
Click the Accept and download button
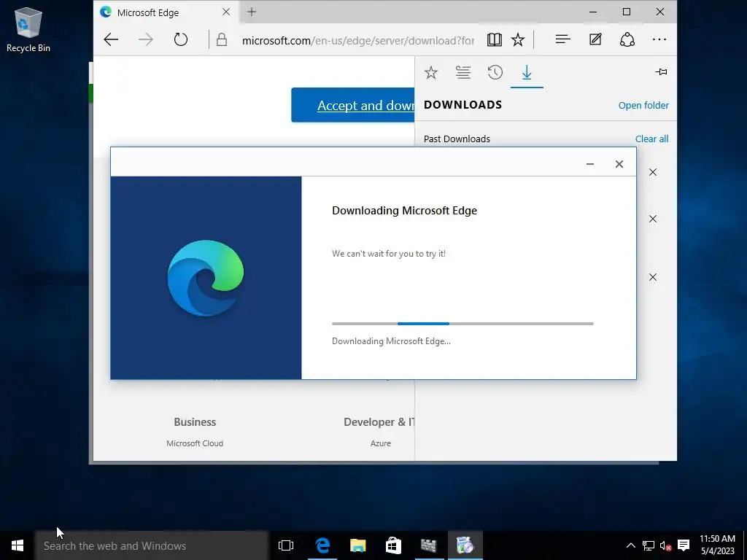[353, 105]
